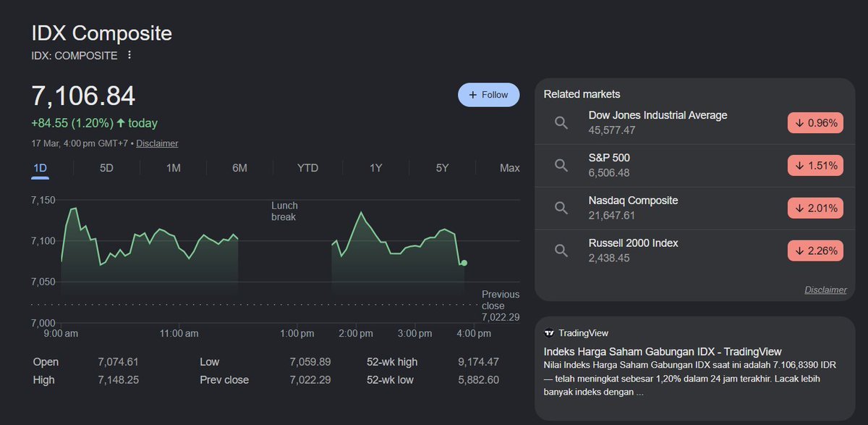Image resolution: width=868 pixels, height=425 pixels.
Task: Click the Prev close value 7,022.29 in the stats table
Action: pos(310,380)
